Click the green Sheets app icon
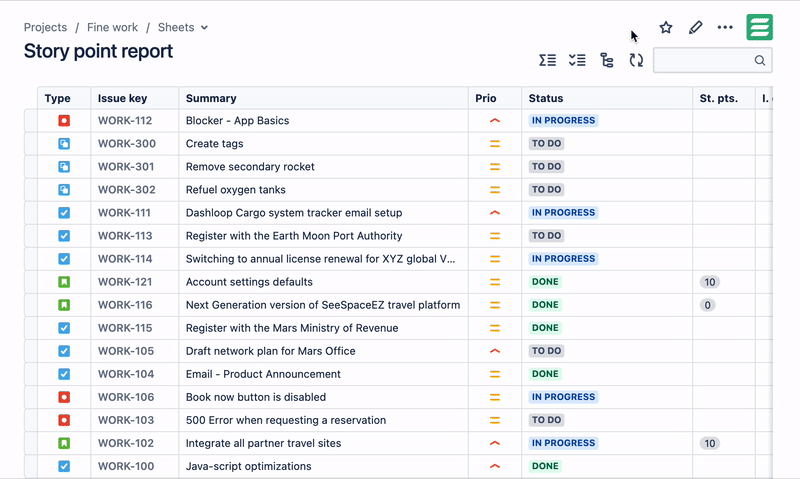800x479 pixels. pyautogui.click(x=759, y=27)
